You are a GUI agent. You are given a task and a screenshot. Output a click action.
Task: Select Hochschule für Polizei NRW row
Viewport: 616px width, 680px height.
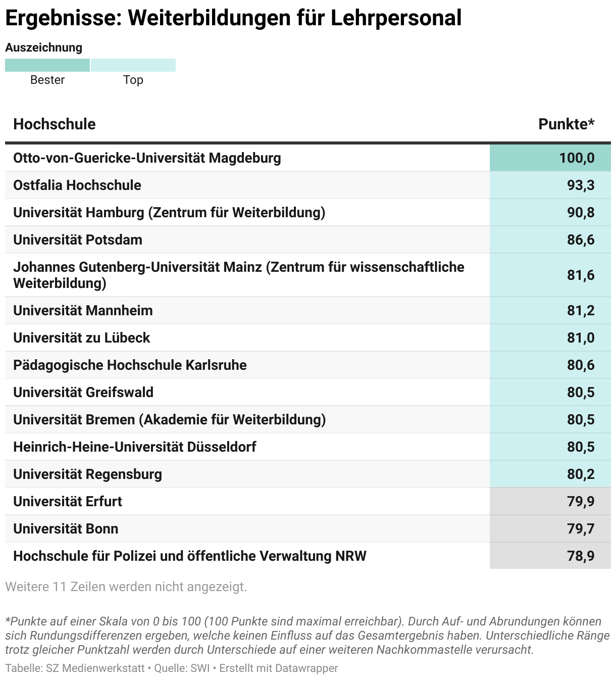308,556
